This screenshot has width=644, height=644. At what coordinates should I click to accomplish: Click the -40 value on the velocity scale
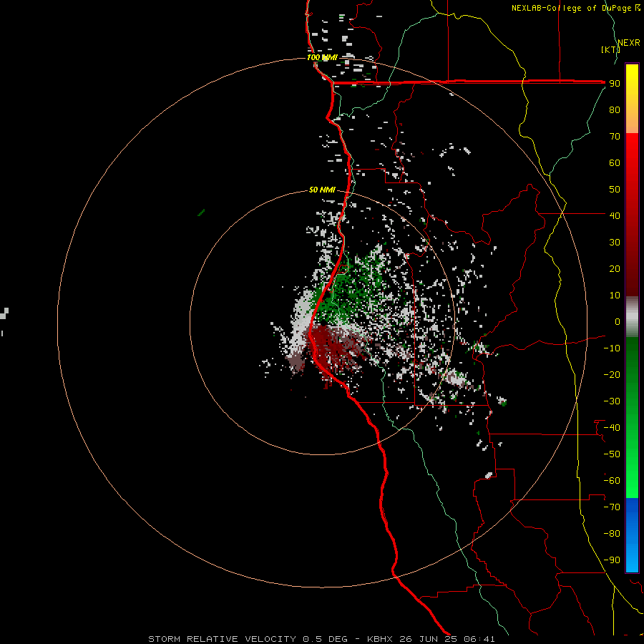tap(612, 428)
